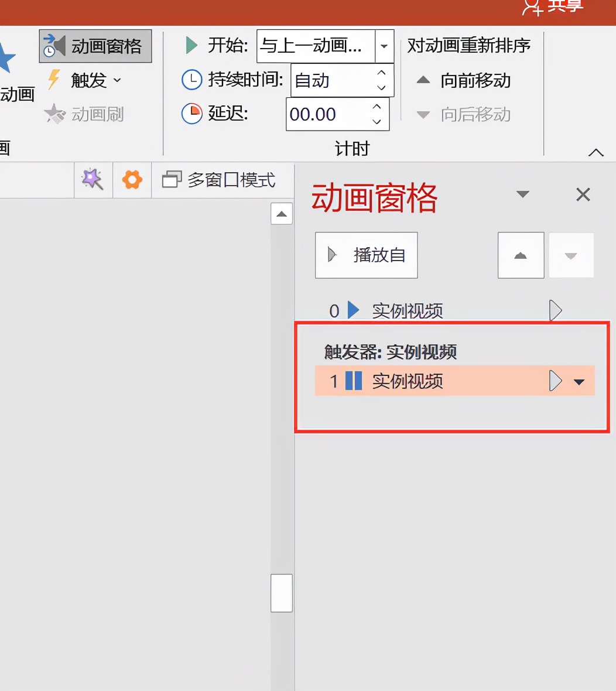Image resolution: width=616 pixels, height=691 pixels.
Task: Move selected animation down in pane
Action: tap(570, 255)
